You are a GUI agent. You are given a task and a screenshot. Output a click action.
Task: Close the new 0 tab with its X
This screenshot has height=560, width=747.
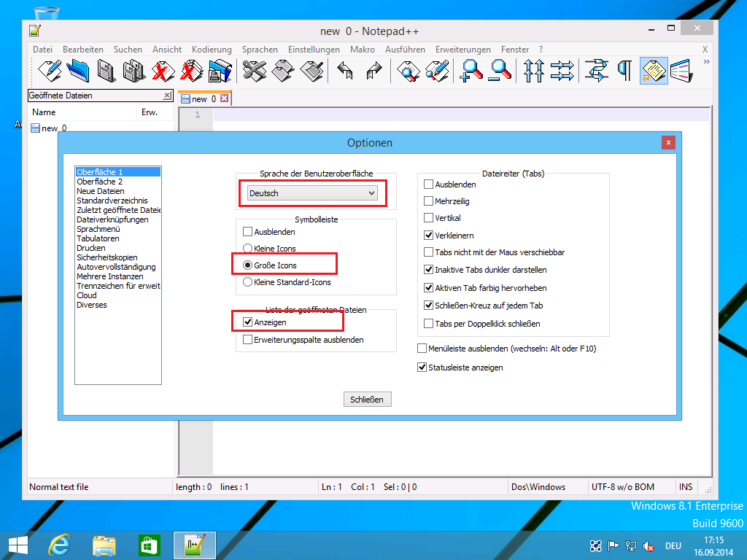point(225,98)
